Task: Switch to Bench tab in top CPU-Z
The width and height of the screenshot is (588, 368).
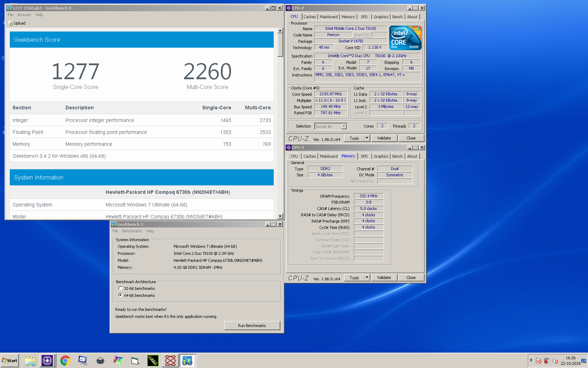Action: click(397, 17)
